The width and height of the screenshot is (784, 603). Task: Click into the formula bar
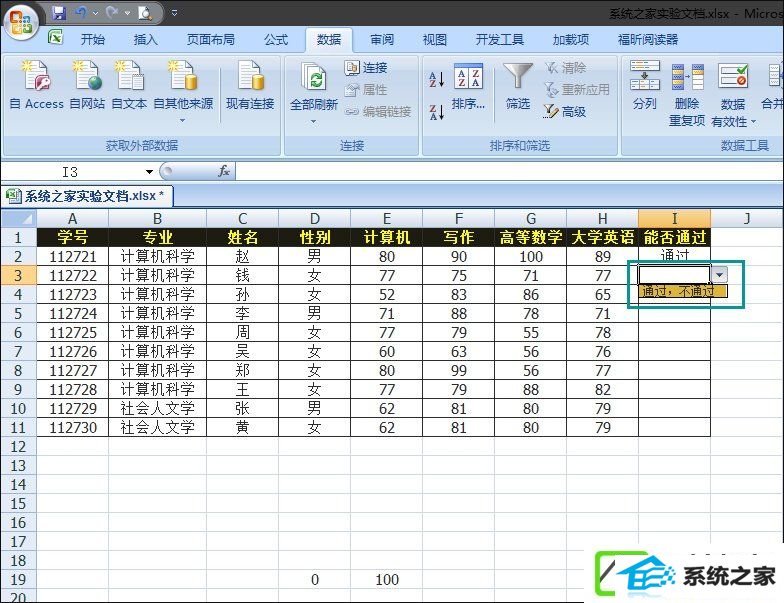(509, 172)
